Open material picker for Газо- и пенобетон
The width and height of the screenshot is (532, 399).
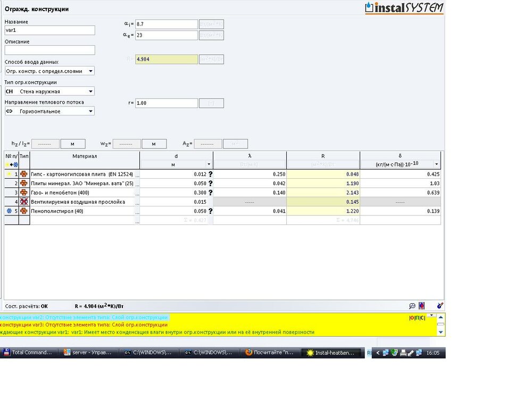137,193
